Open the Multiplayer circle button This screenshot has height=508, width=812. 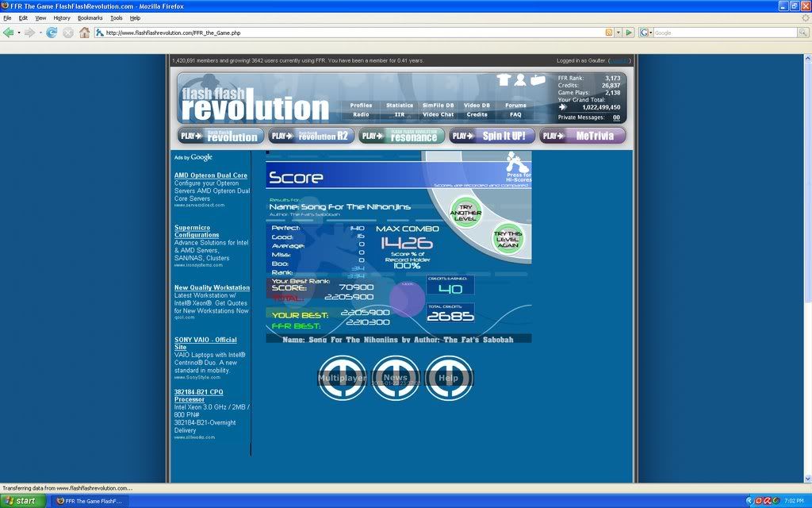point(342,378)
